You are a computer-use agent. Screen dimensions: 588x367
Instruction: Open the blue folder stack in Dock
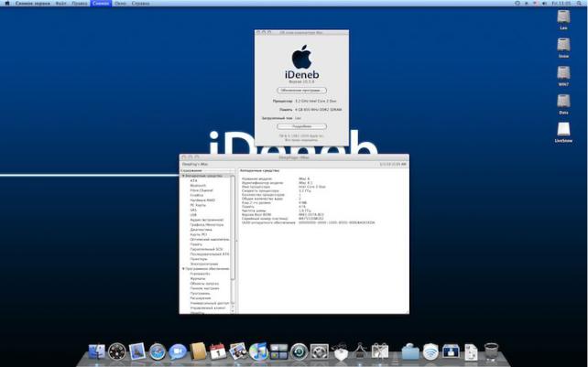pos(410,351)
